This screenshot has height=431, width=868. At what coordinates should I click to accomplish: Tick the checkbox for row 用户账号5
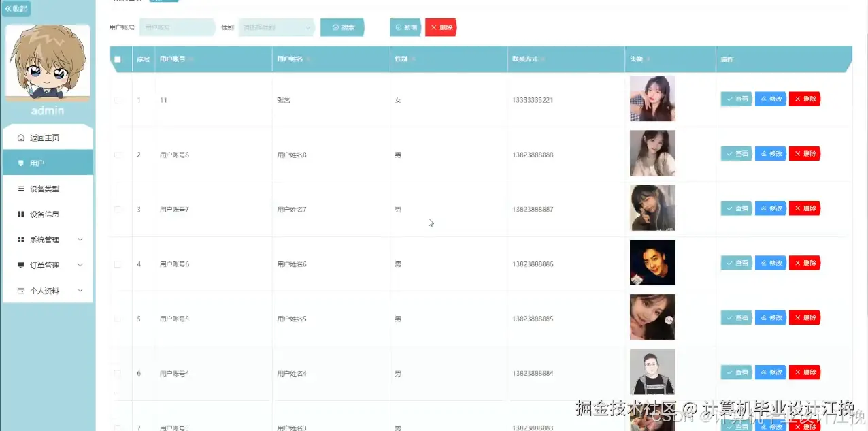(118, 318)
